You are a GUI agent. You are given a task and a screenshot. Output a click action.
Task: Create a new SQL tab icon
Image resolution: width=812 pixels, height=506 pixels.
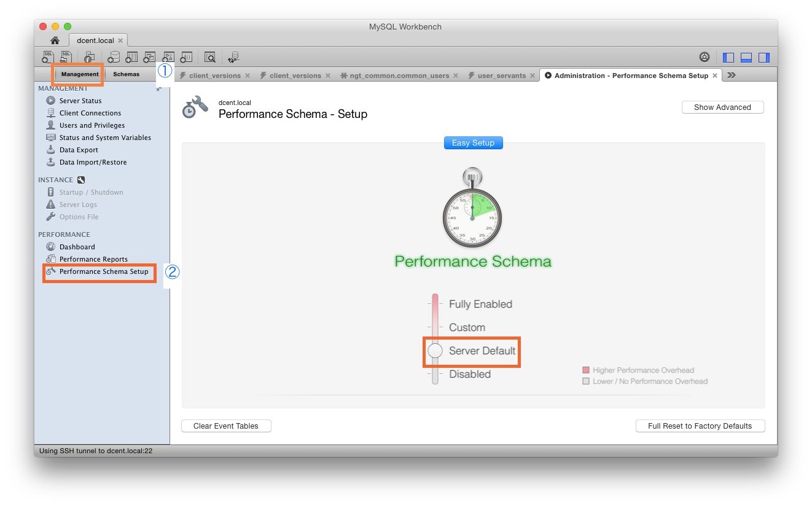(48, 57)
